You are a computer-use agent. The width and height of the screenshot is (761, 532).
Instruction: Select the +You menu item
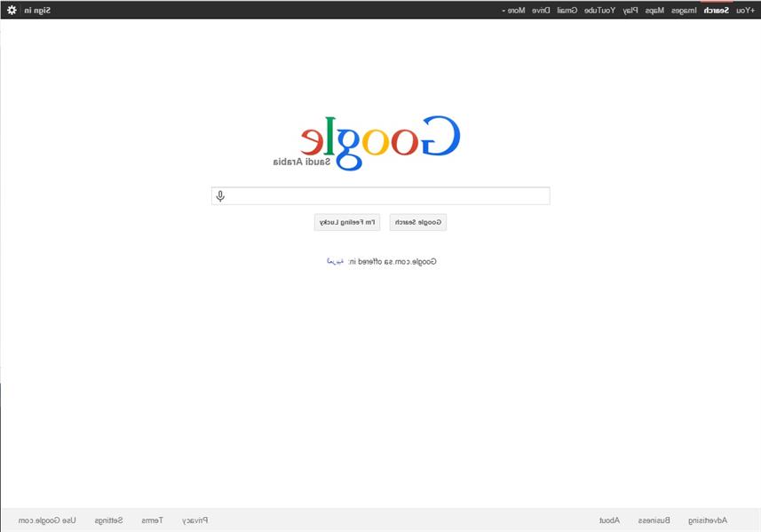pos(745,10)
